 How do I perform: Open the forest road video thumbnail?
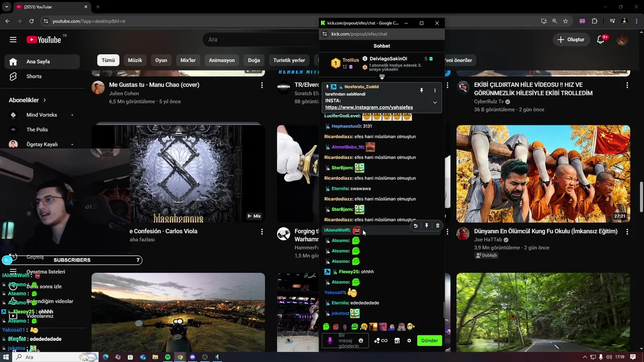pyautogui.click(x=543, y=312)
